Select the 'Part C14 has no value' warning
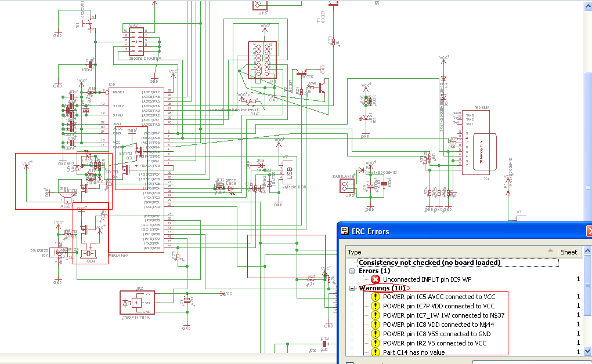This screenshot has width=592, height=364. (x=414, y=352)
